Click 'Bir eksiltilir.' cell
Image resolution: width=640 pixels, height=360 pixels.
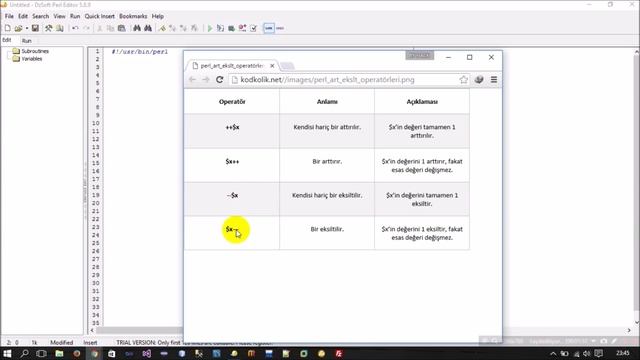click(x=327, y=233)
